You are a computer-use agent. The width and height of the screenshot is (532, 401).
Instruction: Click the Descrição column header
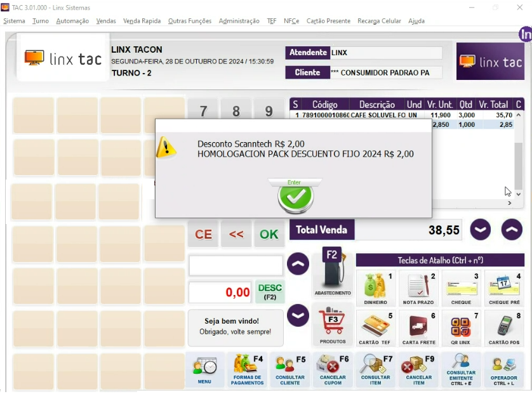tap(377, 105)
